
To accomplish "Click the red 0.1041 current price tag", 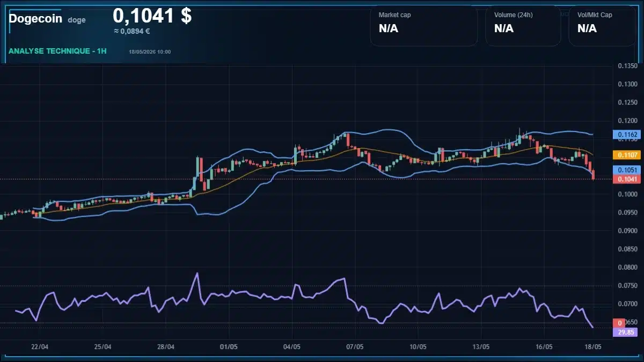I will point(626,179).
